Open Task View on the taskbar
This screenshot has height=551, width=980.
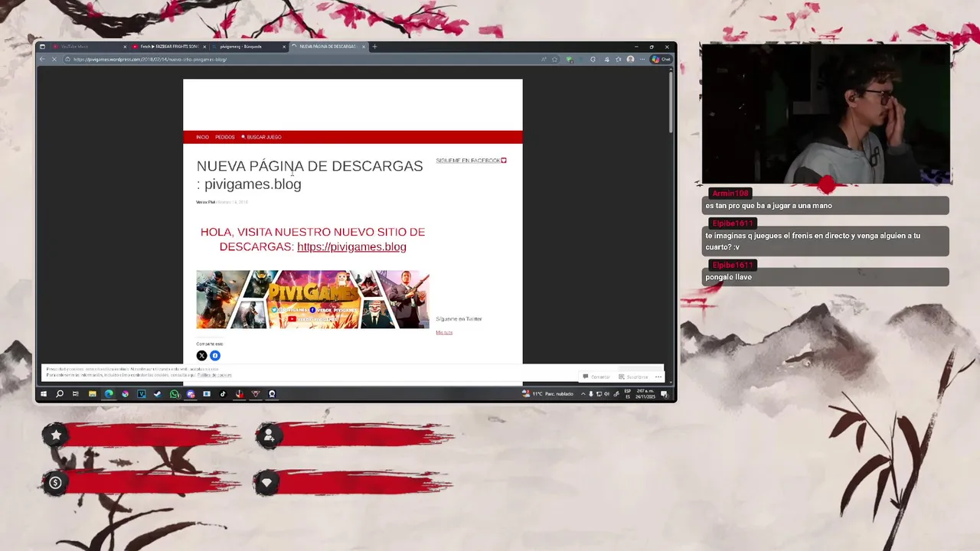[75, 394]
